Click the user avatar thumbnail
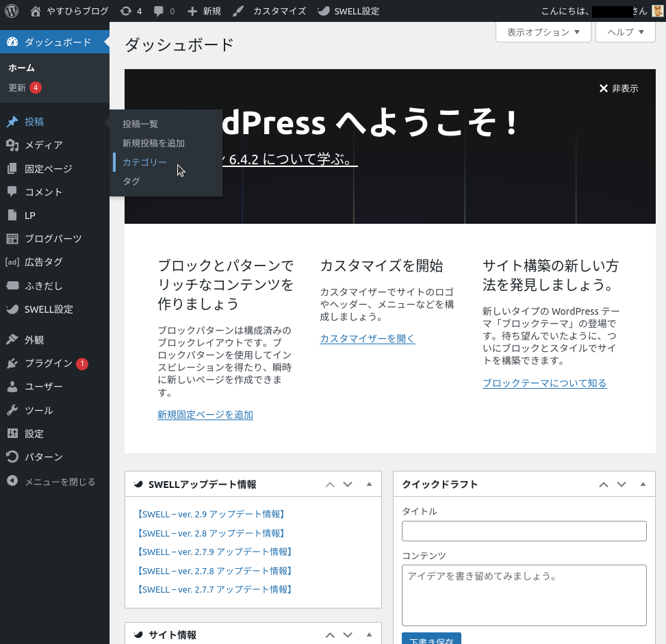This screenshot has height=644, width=666. click(657, 11)
